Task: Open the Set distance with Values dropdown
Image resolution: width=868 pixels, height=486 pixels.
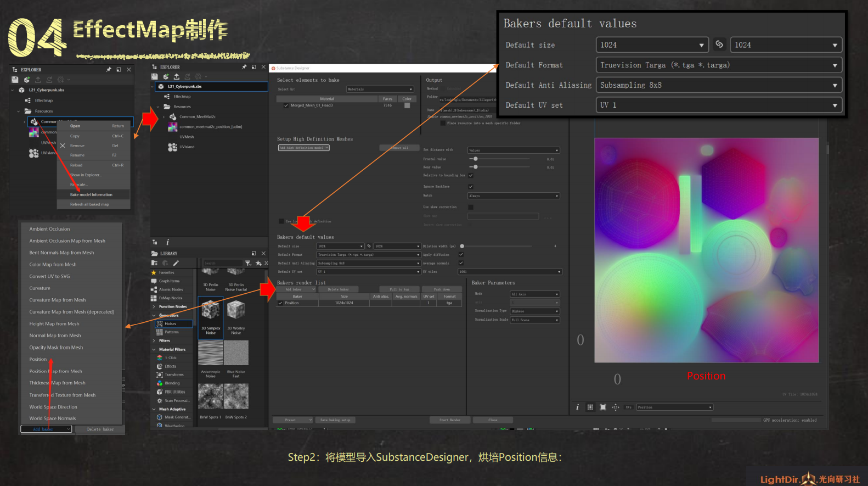Action: [514, 150]
